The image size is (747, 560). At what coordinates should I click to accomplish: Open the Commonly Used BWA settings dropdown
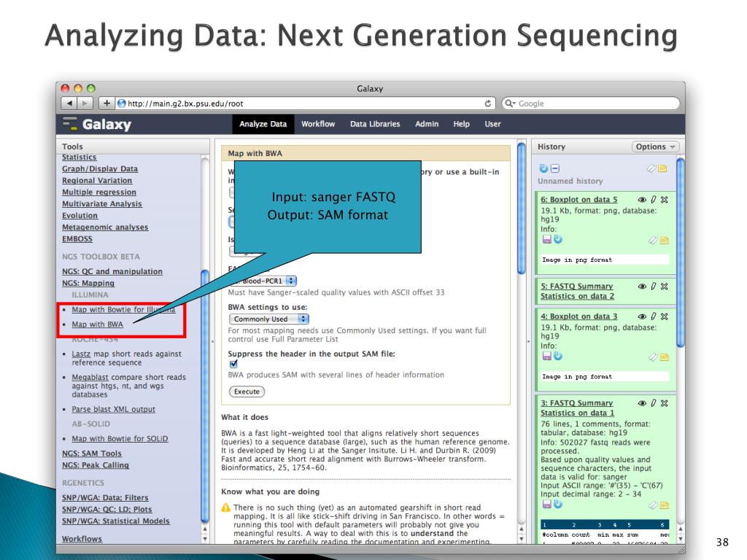[269, 319]
